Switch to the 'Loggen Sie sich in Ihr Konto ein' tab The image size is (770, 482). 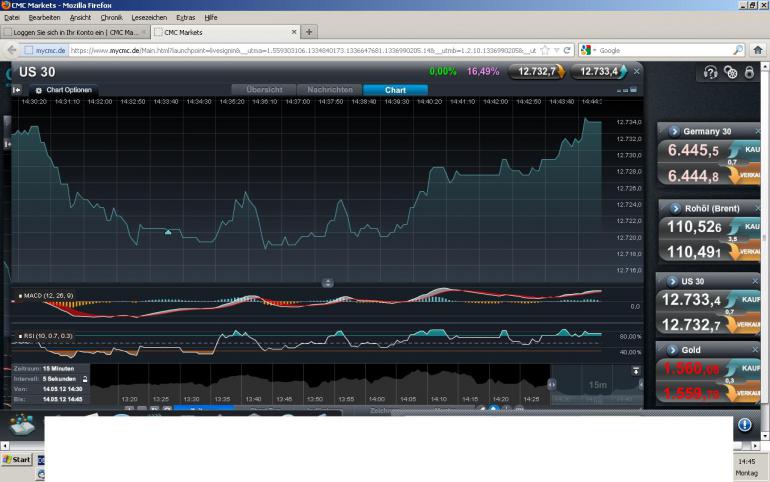click(x=76, y=32)
